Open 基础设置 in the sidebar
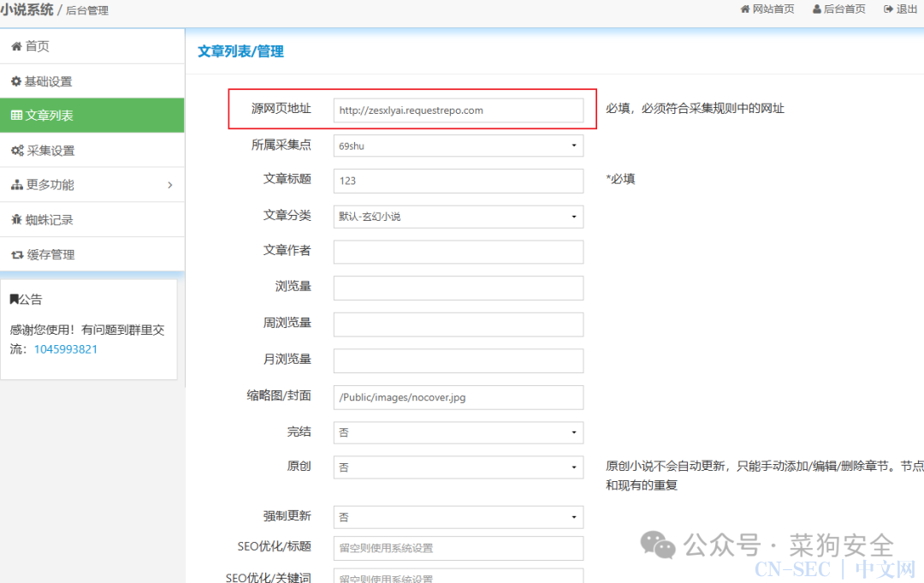924x583 pixels. pyautogui.click(x=92, y=81)
